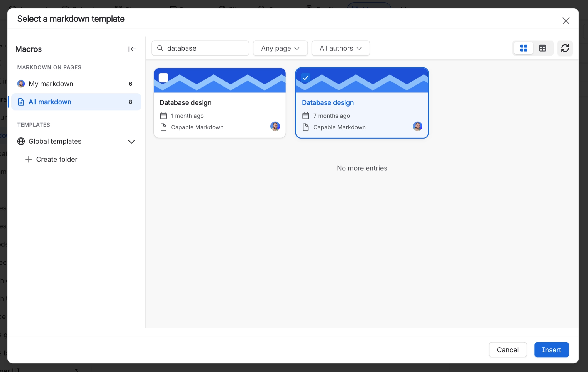This screenshot has width=588, height=372.
Task: Click the My markdown avatar icon
Action: coord(21,84)
